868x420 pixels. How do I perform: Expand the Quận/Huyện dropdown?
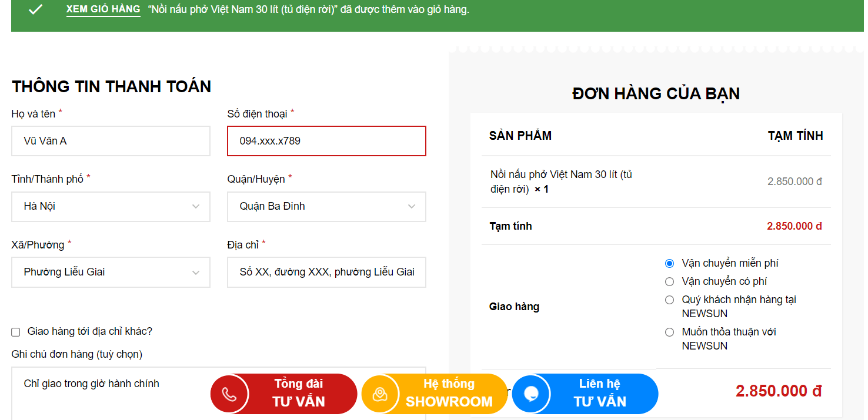pos(326,206)
